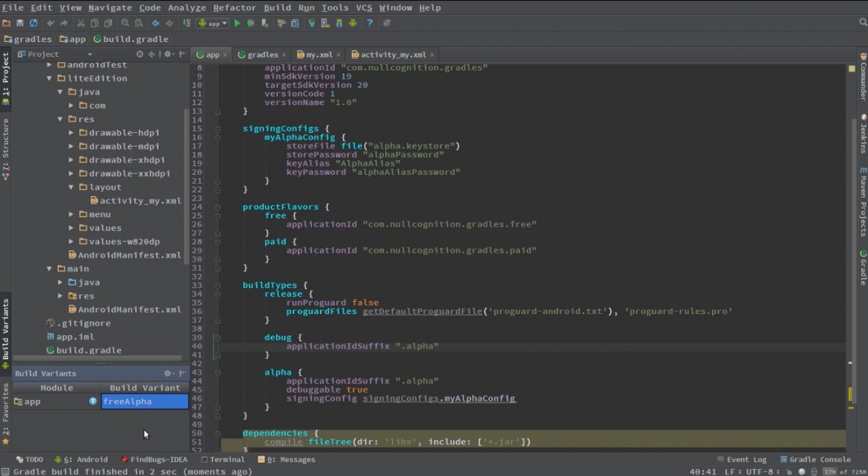Open the AVD Manager
This screenshot has height=476, width=868.
326,23
